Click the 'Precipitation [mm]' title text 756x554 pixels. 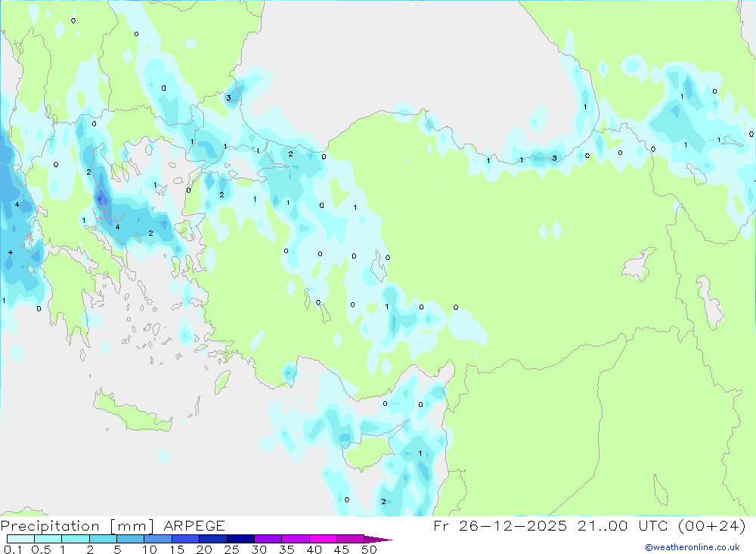click(78, 526)
